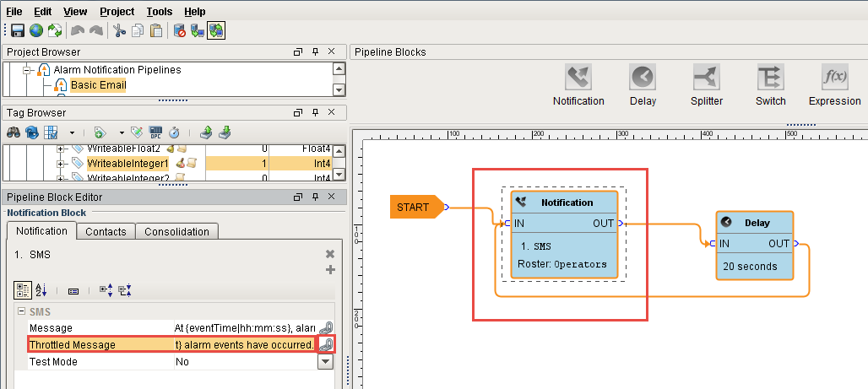
Task: Select the Switch block icon
Action: pyautogui.click(x=770, y=78)
